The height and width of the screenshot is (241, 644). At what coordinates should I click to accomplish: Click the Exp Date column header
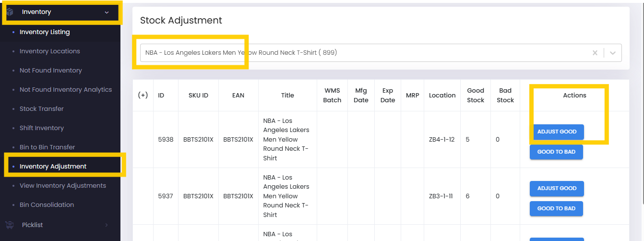[388, 95]
